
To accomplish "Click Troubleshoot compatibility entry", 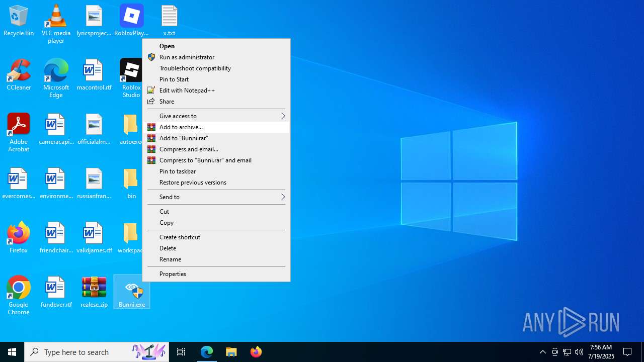I will [216, 68].
